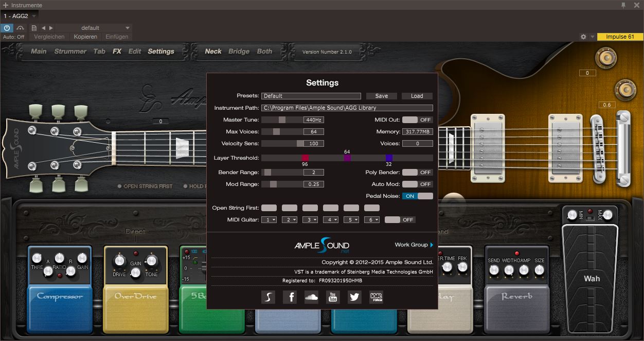Click the Compressor GAIN knob

pyautogui.click(x=82, y=258)
